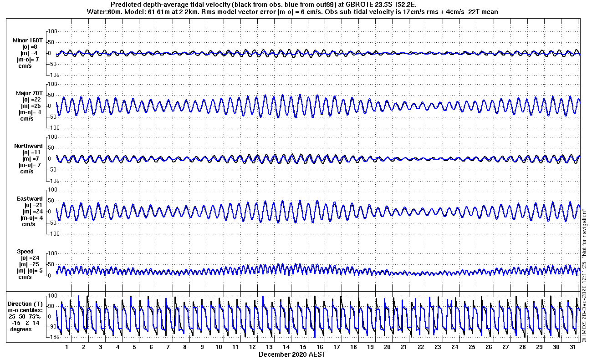Image resolution: width=592 pixels, height=364 pixels.
Task: Click day '10' on the date axis
Action: point(219,347)
